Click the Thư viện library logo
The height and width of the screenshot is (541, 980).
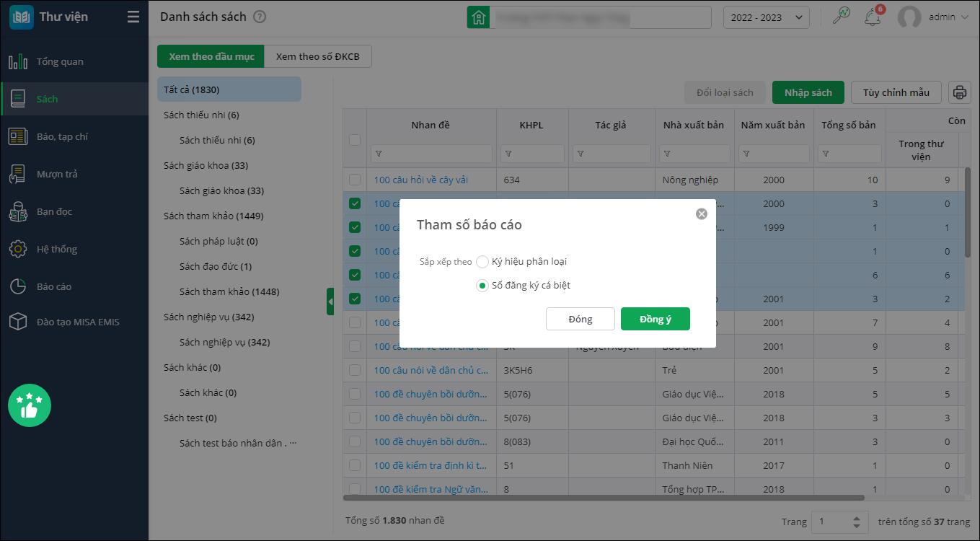pos(22,17)
